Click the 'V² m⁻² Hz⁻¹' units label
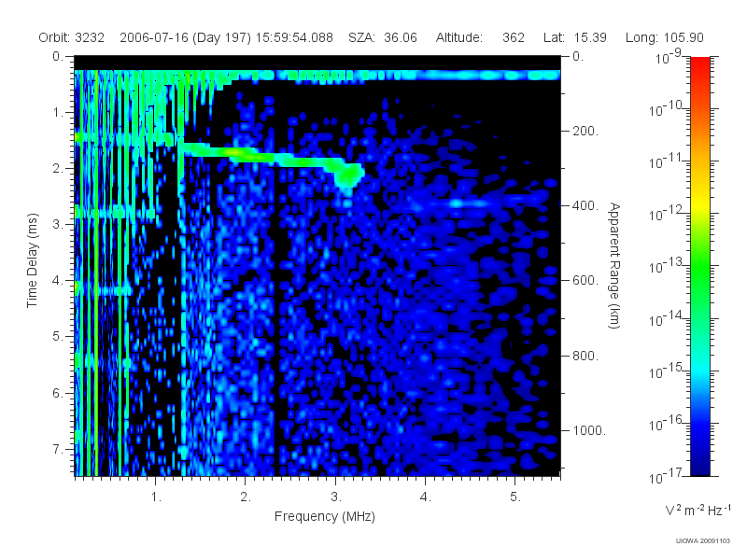Viewport: 747px width, 560px height. point(698,510)
